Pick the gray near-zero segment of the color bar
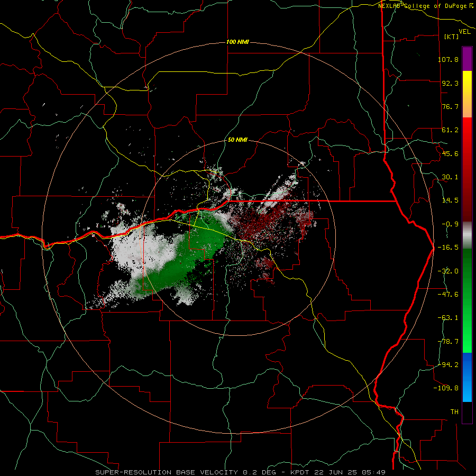Viewport: 476px width, 476px height. pos(467,235)
